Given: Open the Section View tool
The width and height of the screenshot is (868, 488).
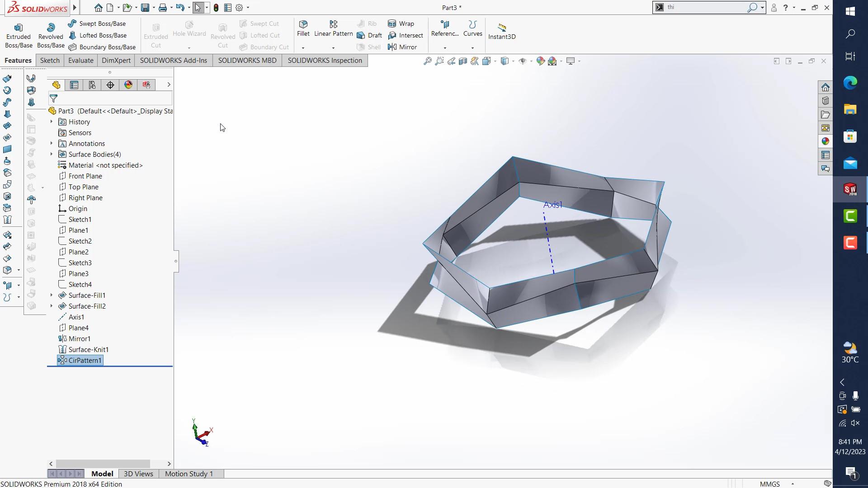Looking at the screenshot, I should 462,61.
